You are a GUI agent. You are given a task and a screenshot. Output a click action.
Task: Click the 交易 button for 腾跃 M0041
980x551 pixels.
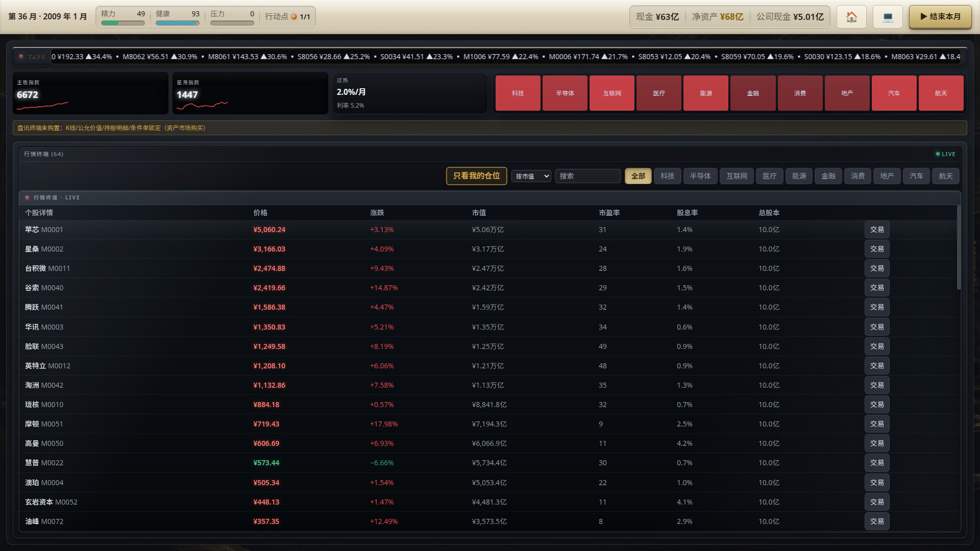pyautogui.click(x=877, y=307)
